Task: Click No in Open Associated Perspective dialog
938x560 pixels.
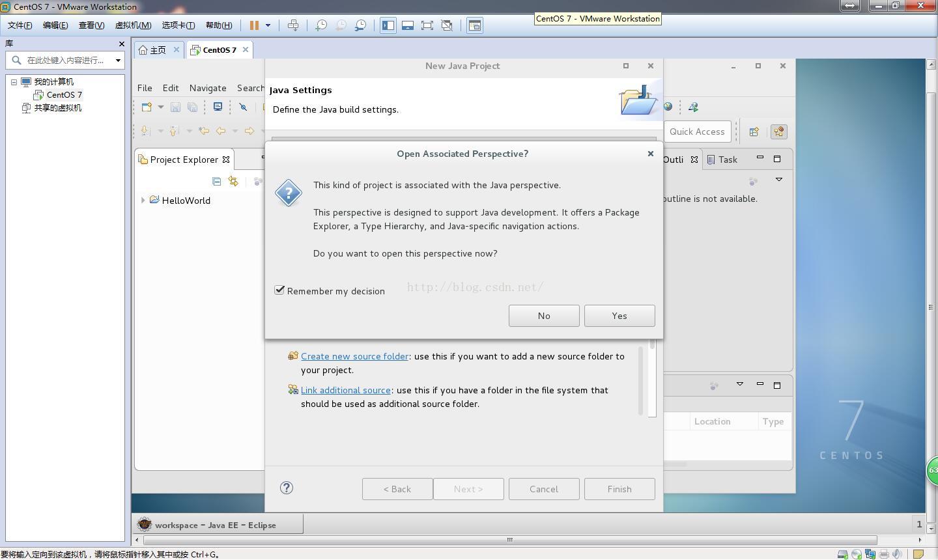Action: coord(544,316)
